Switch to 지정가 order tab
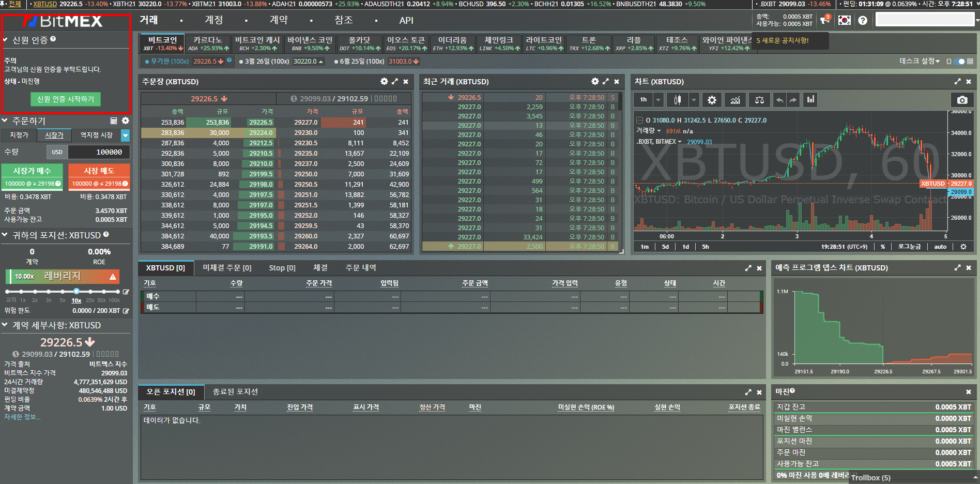980x484 pixels. pos(19,135)
